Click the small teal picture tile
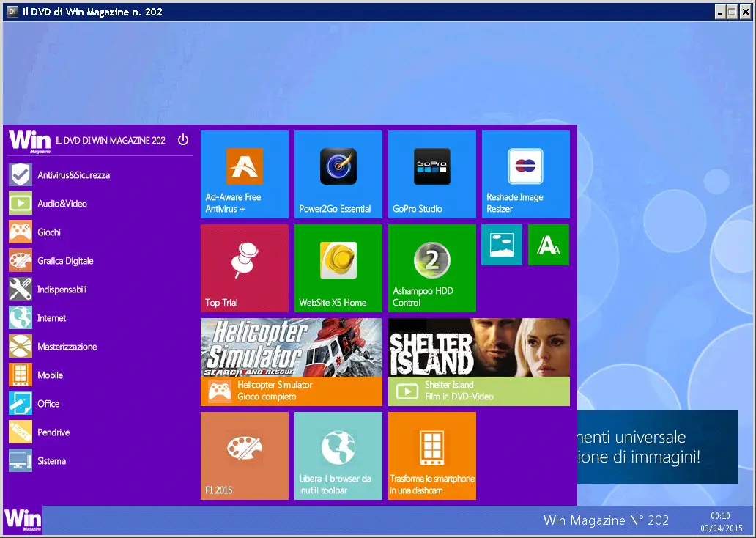Screen dimensions: 756x538 [501, 245]
